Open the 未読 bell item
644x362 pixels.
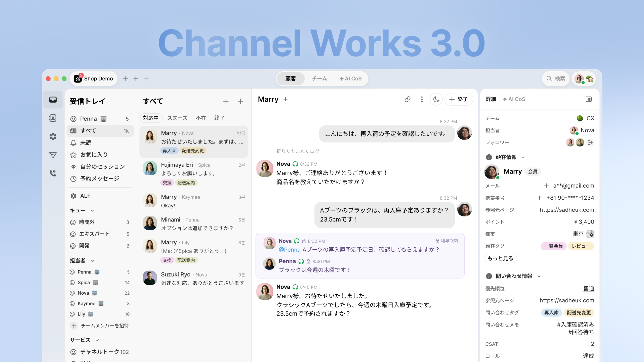click(100, 143)
